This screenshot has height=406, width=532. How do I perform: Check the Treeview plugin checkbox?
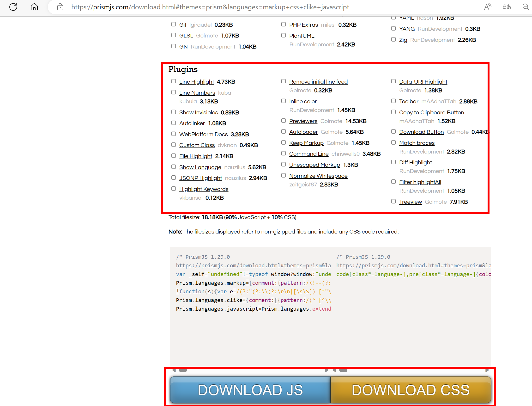393,201
